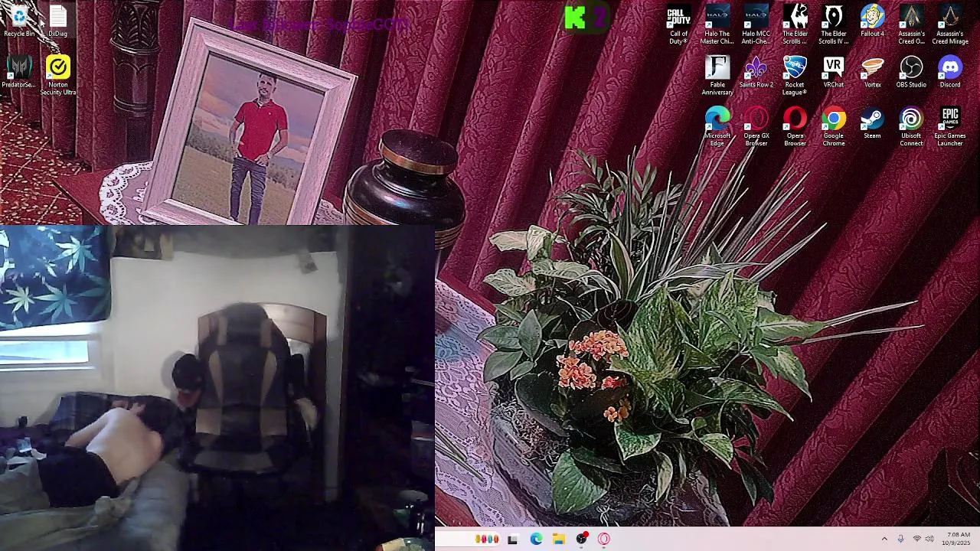
Task: Launch Ubisoft Connect desktop shortcut
Action: [911, 126]
